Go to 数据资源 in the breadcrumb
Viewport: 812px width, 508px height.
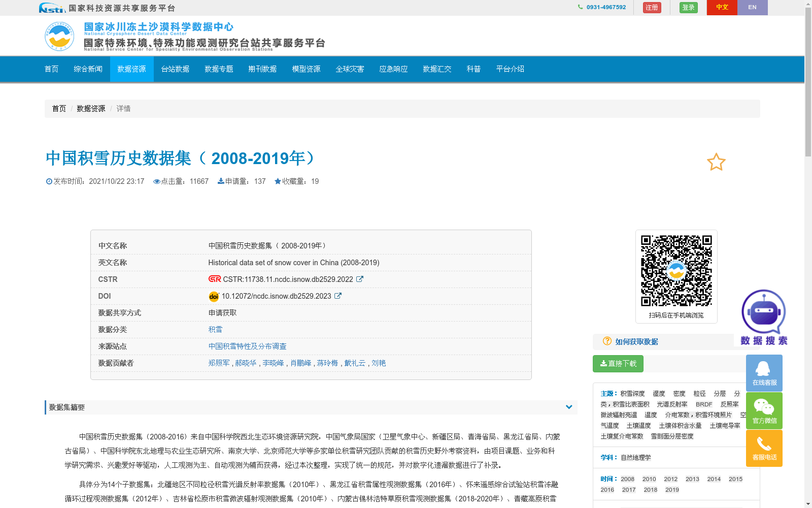pyautogui.click(x=91, y=109)
